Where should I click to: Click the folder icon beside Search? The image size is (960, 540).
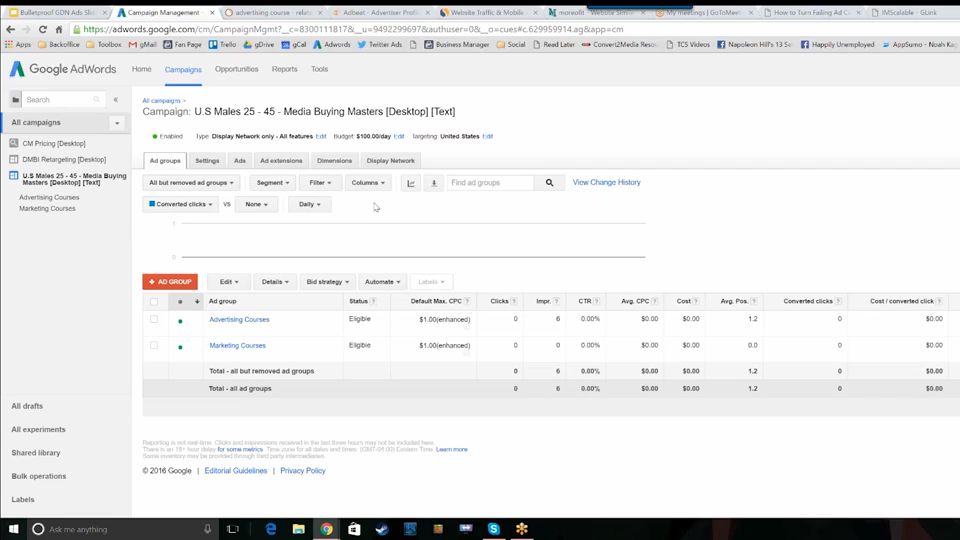coord(16,99)
